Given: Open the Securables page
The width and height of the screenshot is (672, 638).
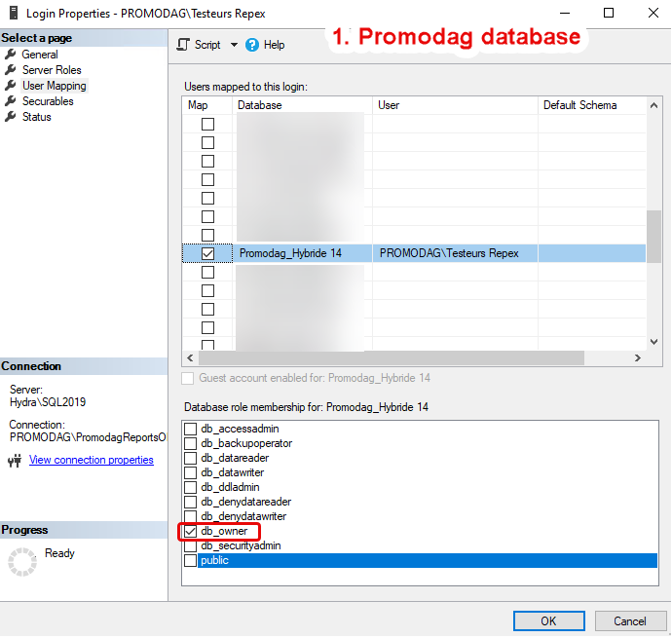Looking at the screenshot, I should coord(48,101).
